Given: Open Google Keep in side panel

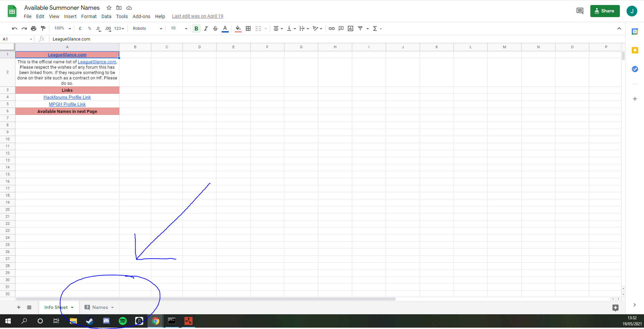Looking at the screenshot, I should [x=635, y=50].
